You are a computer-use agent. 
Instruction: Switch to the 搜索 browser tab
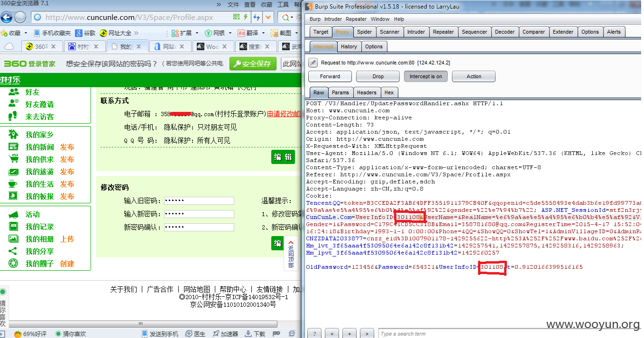[255, 46]
